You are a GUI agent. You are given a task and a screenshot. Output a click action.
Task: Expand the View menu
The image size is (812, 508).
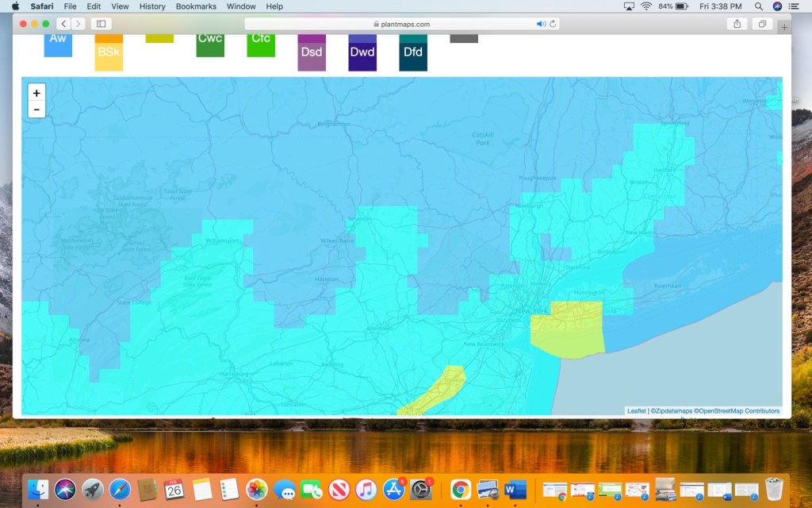(120, 6)
